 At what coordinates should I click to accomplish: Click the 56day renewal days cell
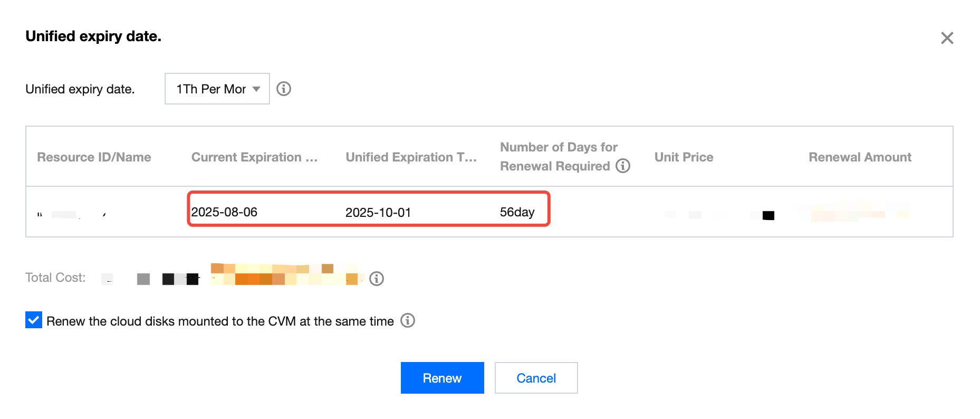click(517, 212)
